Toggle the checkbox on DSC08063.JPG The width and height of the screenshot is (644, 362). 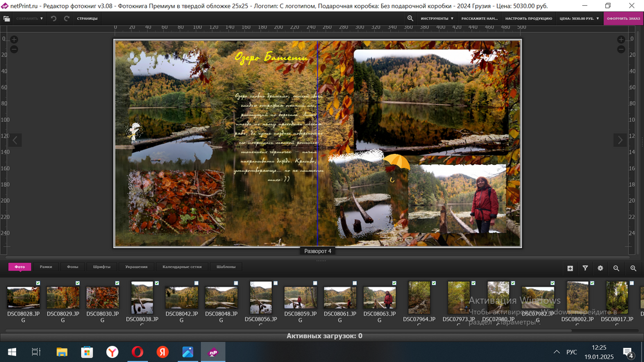coord(394,283)
